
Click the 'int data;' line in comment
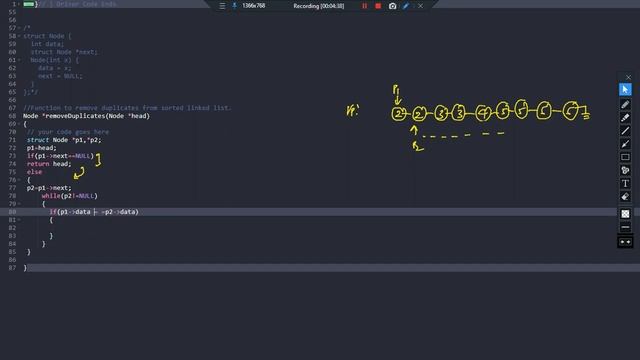[x=47, y=44]
